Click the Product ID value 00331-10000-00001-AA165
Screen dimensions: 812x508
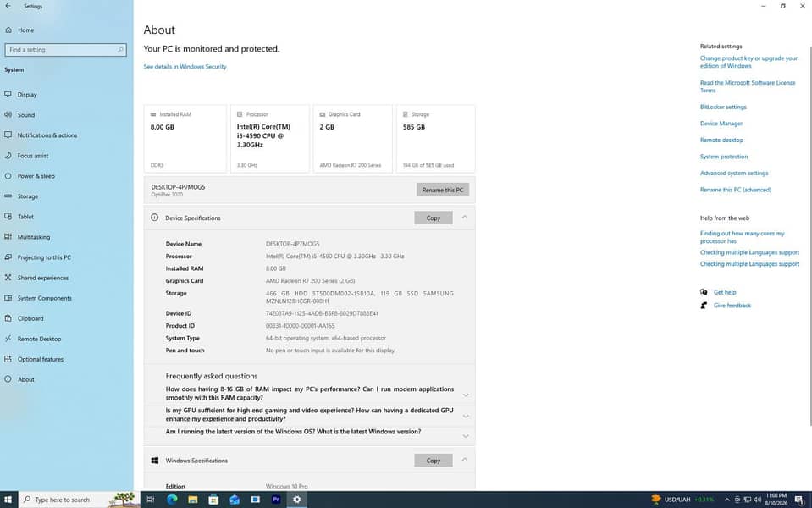[300, 326]
